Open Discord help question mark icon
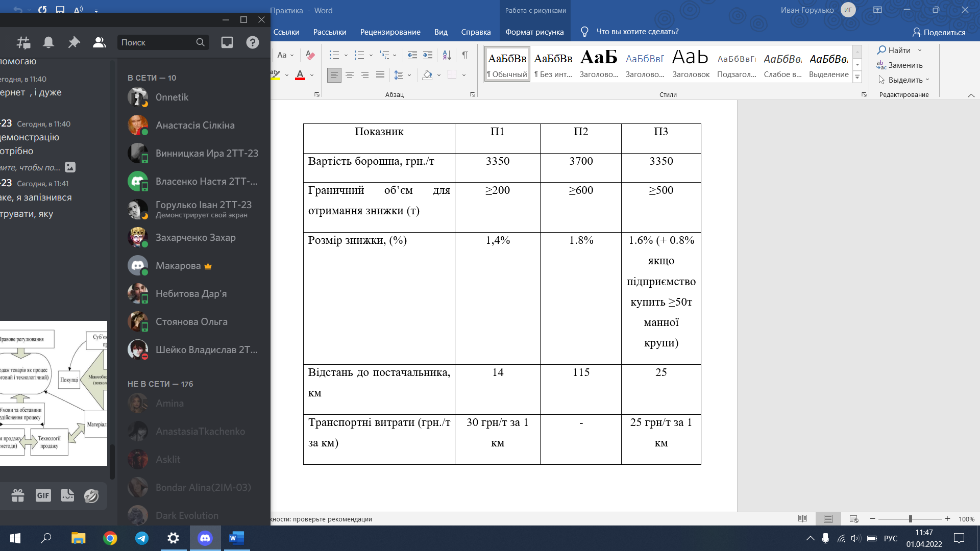The image size is (980, 551). coord(253,42)
